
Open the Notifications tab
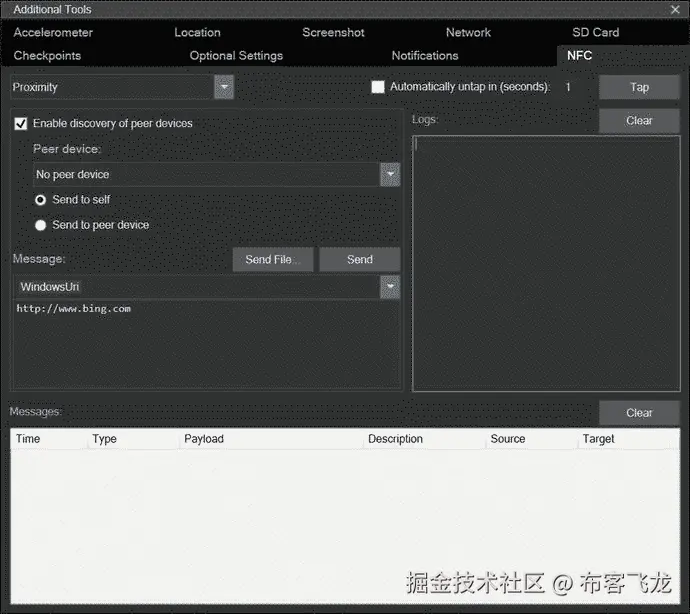[425, 56]
